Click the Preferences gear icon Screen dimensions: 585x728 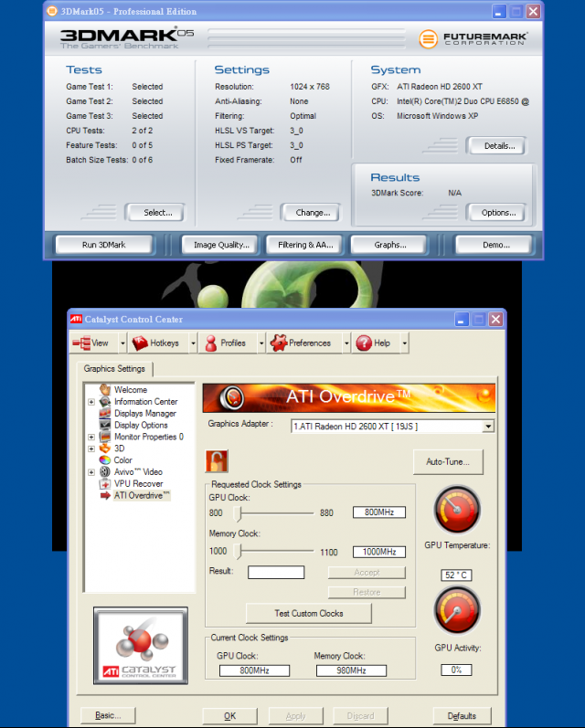tap(278, 343)
